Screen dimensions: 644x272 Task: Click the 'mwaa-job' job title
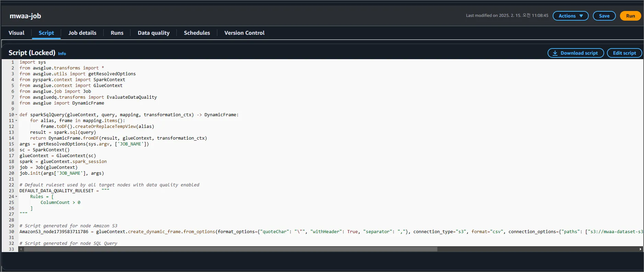[25, 16]
